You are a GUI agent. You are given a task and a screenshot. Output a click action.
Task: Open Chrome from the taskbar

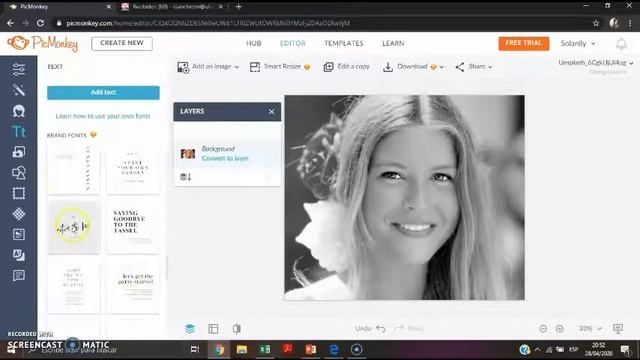pos(220,349)
